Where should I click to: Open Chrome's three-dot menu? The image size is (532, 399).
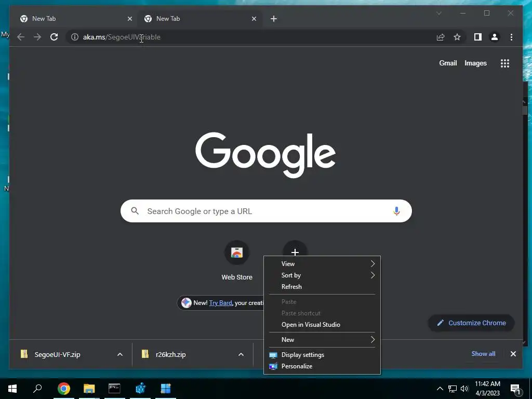tap(511, 37)
